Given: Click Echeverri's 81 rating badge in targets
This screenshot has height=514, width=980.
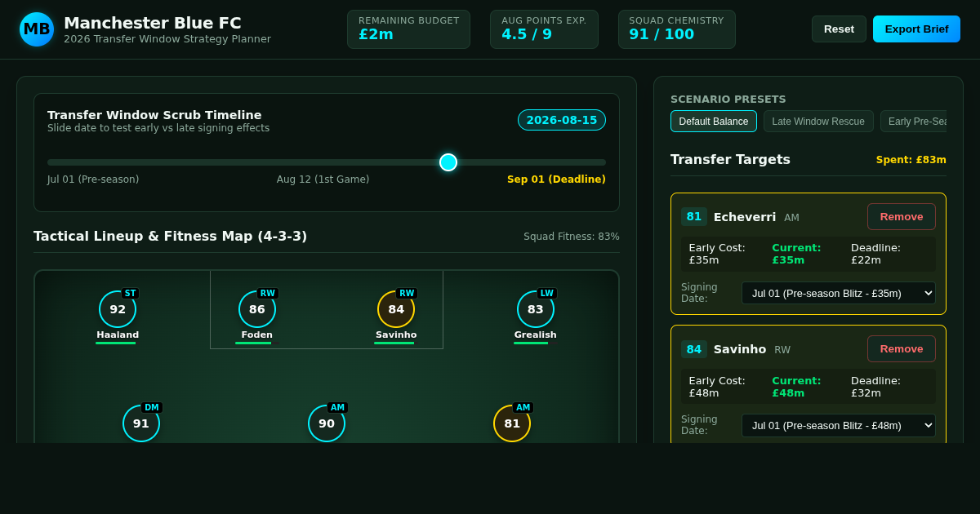Looking at the screenshot, I should point(694,216).
